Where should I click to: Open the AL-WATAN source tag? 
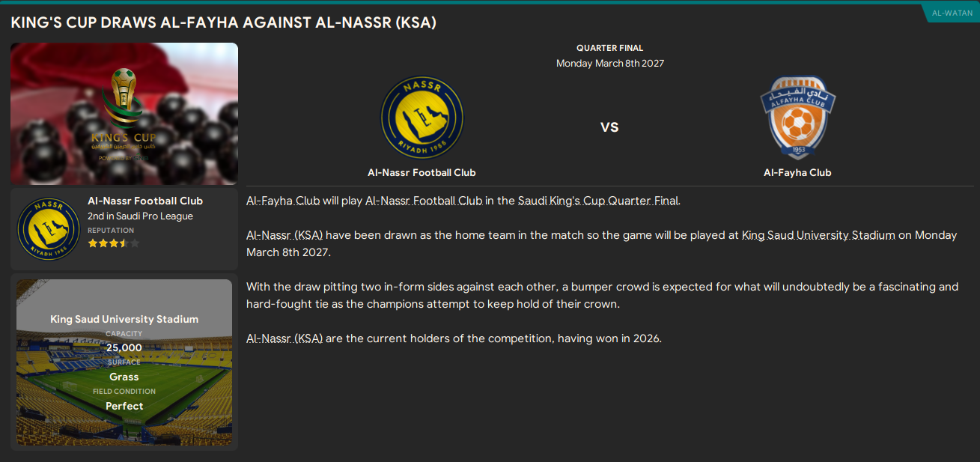[952, 13]
